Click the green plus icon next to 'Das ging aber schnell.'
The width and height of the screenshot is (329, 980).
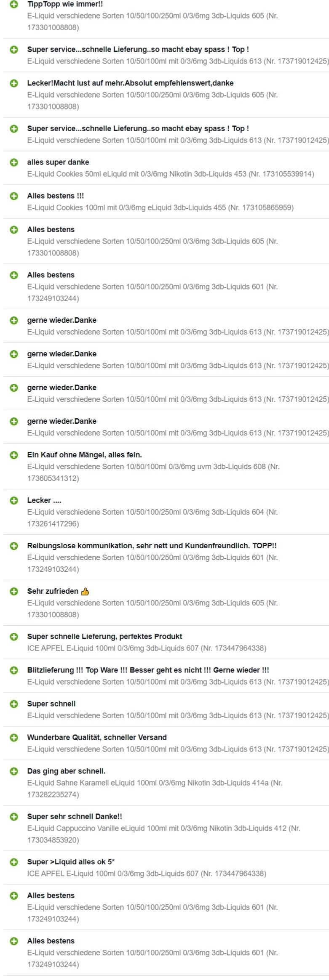pos(14,771)
